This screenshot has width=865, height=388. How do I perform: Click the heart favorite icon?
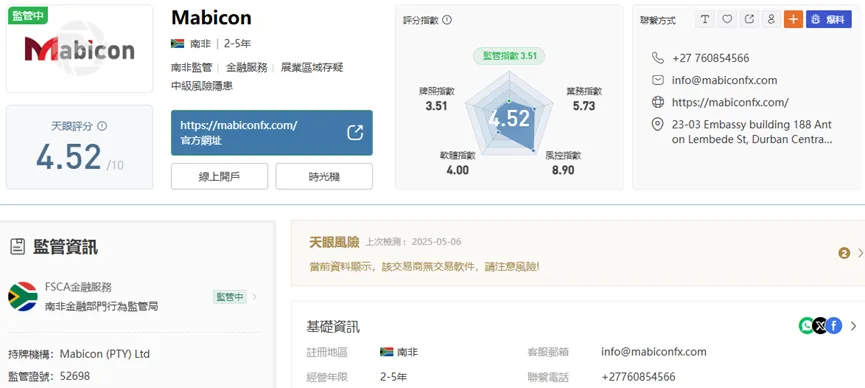[727, 19]
